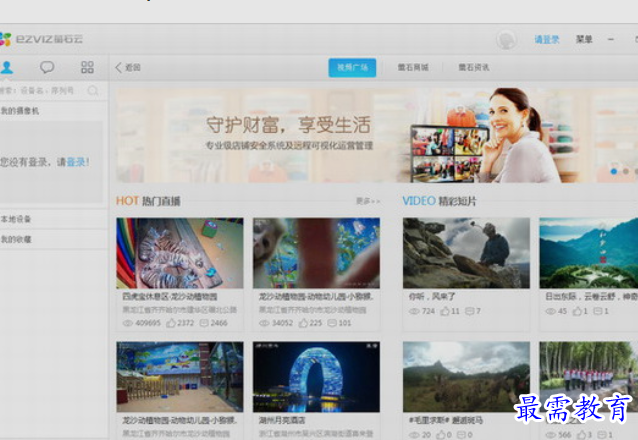Switch to the 萤石商城 tab
638x440 pixels.
pos(413,68)
